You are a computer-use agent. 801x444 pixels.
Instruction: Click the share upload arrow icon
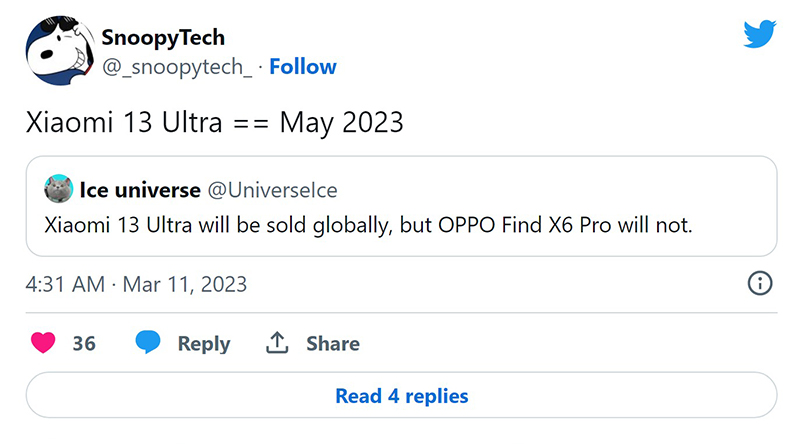tap(277, 342)
